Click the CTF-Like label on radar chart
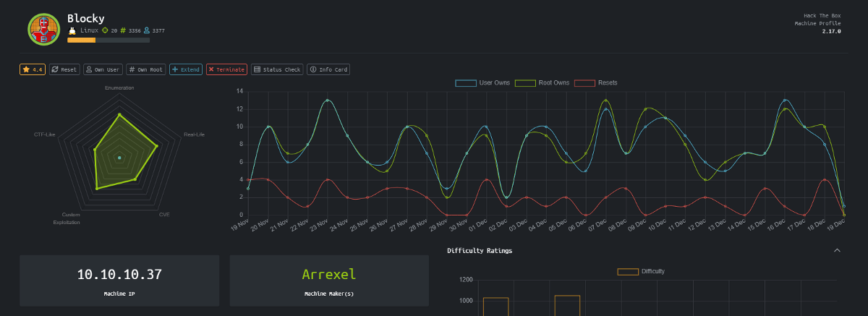 click(44, 134)
